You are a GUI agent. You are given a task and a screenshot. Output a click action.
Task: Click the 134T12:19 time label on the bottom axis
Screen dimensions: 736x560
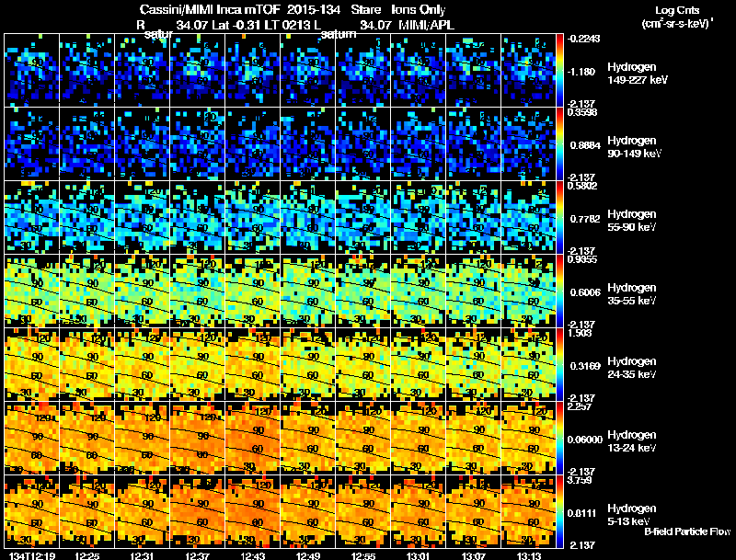pyautogui.click(x=31, y=555)
